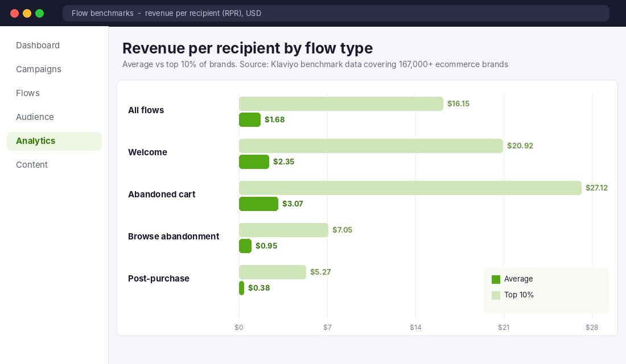Click the $5.27 value label

[320, 272]
